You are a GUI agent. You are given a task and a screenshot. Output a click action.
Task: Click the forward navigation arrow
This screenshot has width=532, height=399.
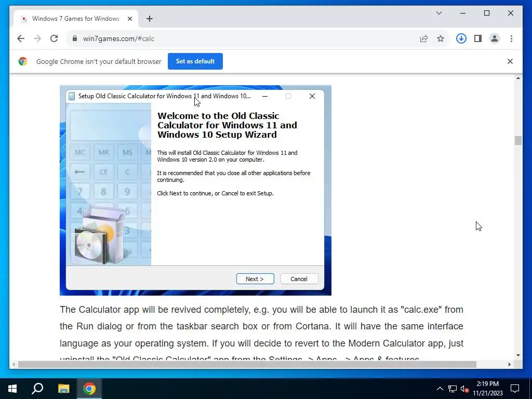point(37,38)
